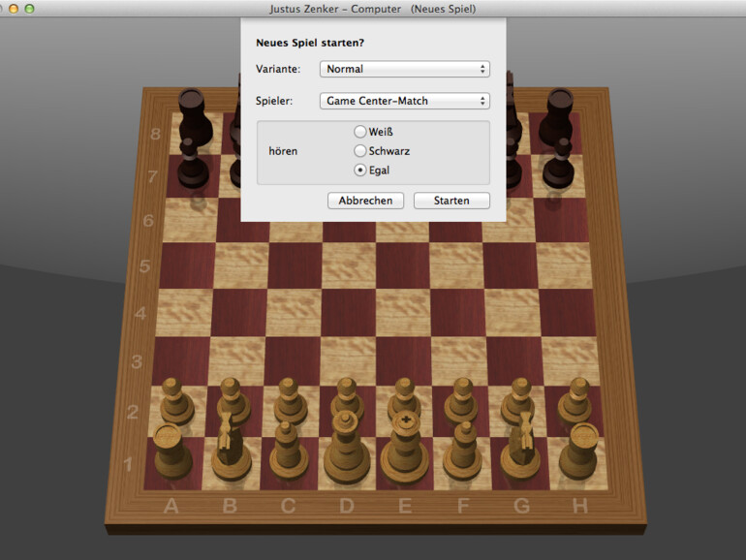Click the Starten button

coord(451,201)
